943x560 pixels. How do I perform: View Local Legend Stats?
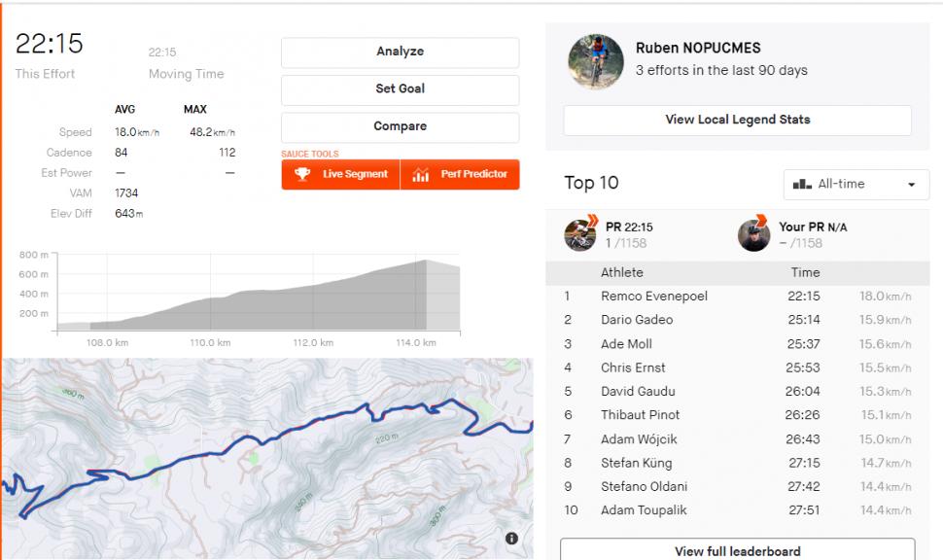(737, 121)
